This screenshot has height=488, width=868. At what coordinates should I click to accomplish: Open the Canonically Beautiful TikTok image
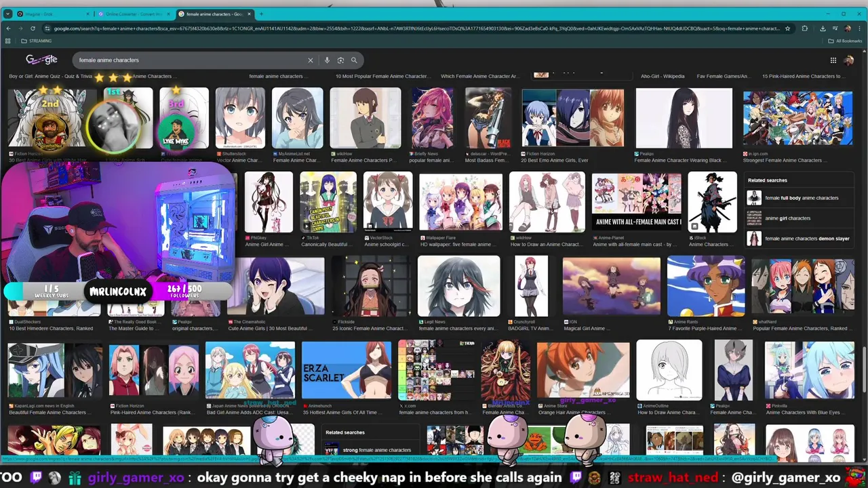[328, 202]
